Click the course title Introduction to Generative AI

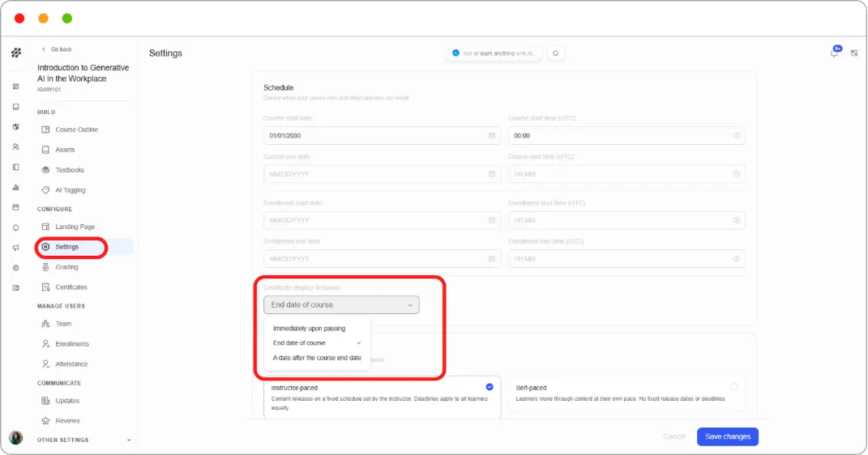pos(83,73)
